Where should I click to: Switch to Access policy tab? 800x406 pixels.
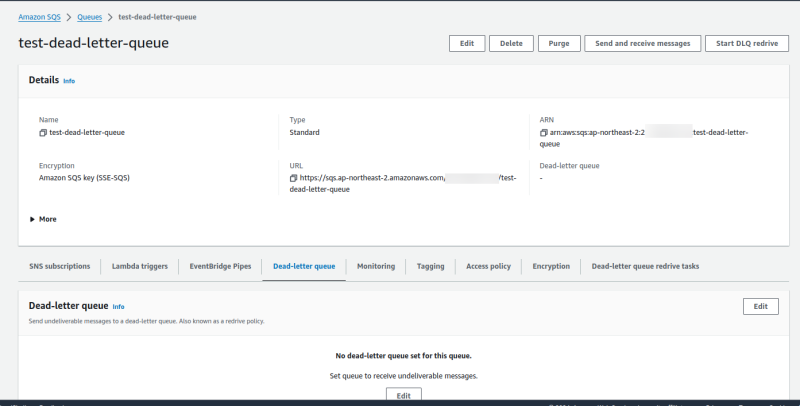488,266
